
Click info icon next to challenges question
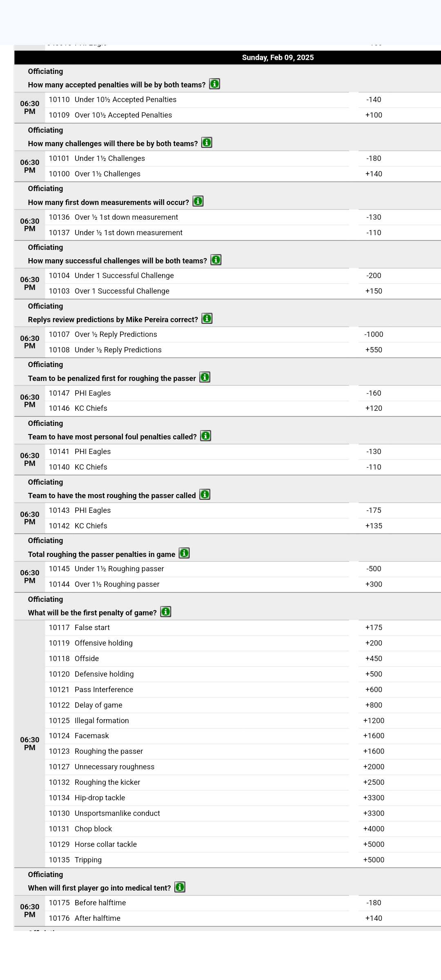tap(207, 143)
